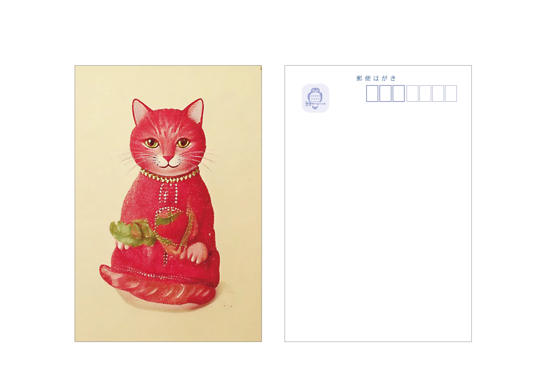The width and height of the screenshot is (555, 392).
Task: Select the fifth postal code box
Action: click(425, 93)
